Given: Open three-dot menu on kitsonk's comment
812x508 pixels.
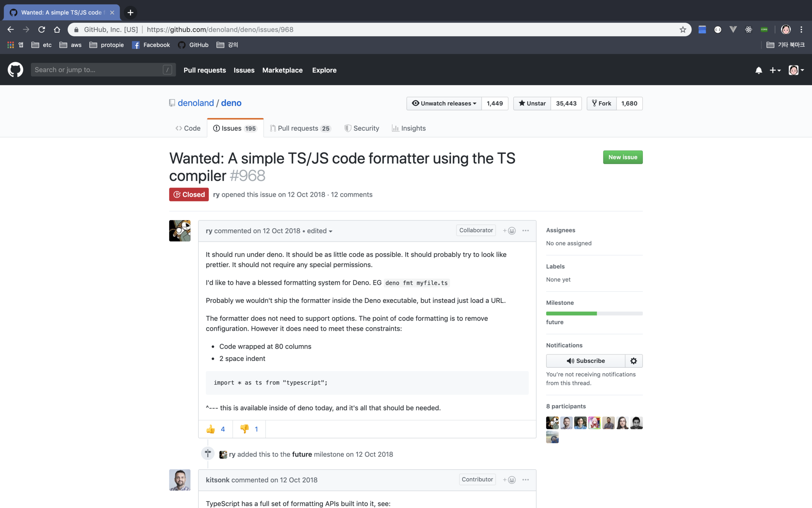Looking at the screenshot, I should [x=526, y=480].
